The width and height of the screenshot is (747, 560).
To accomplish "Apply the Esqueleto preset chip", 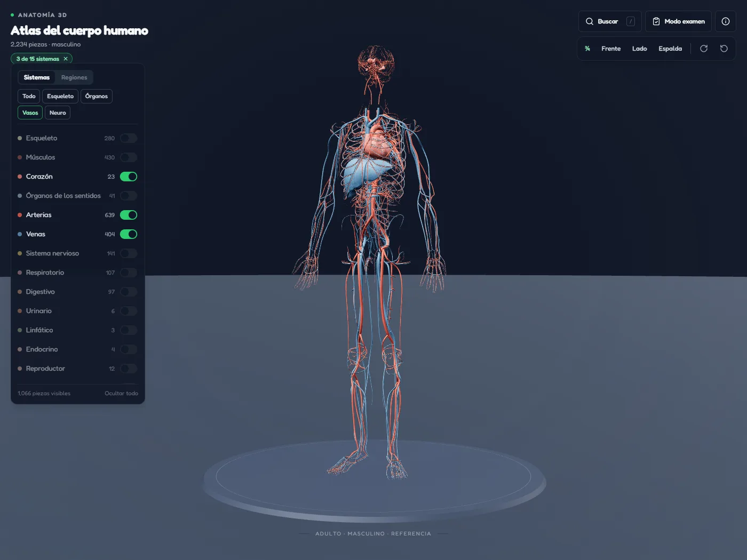I will click(60, 96).
